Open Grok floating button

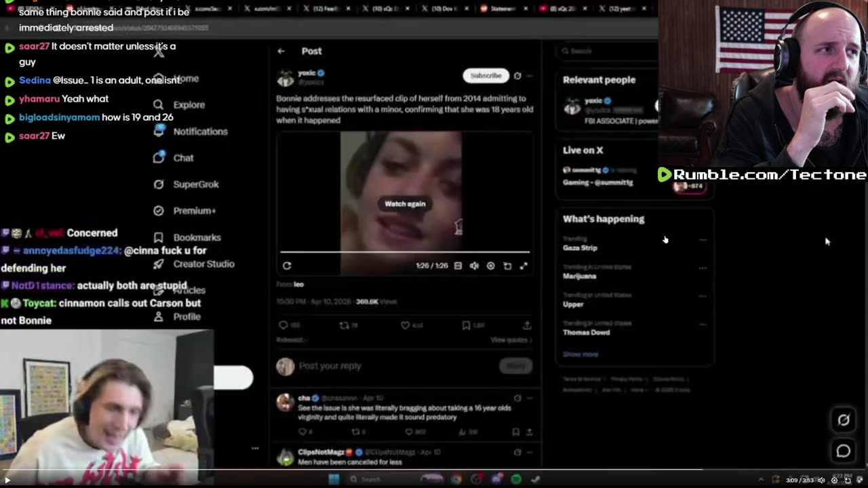pyautogui.click(x=844, y=420)
